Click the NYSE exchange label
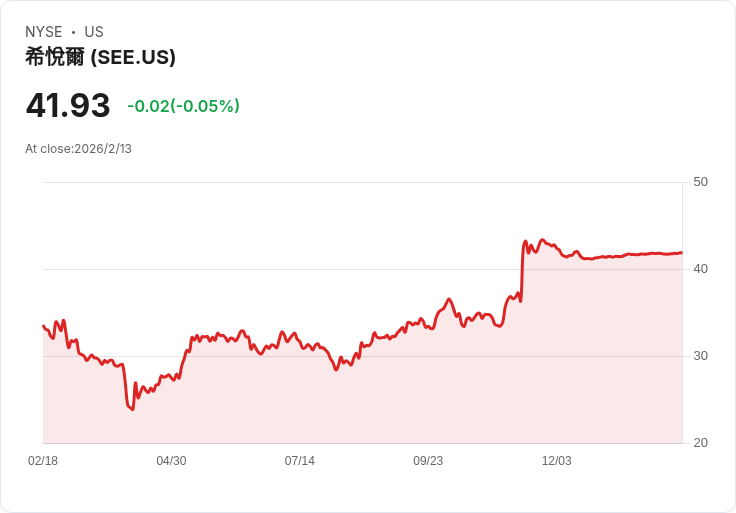Image resolution: width=736 pixels, height=513 pixels. point(44,32)
